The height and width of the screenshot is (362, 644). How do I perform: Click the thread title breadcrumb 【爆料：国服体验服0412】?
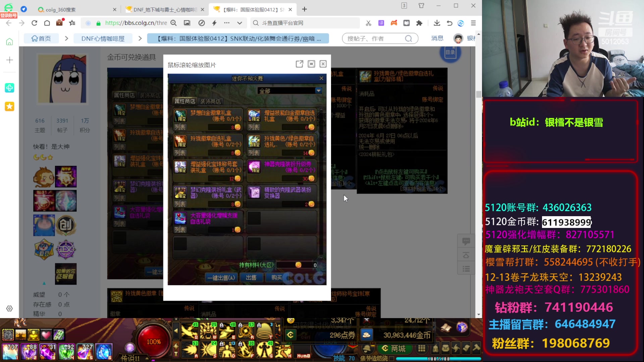[238, 39]
